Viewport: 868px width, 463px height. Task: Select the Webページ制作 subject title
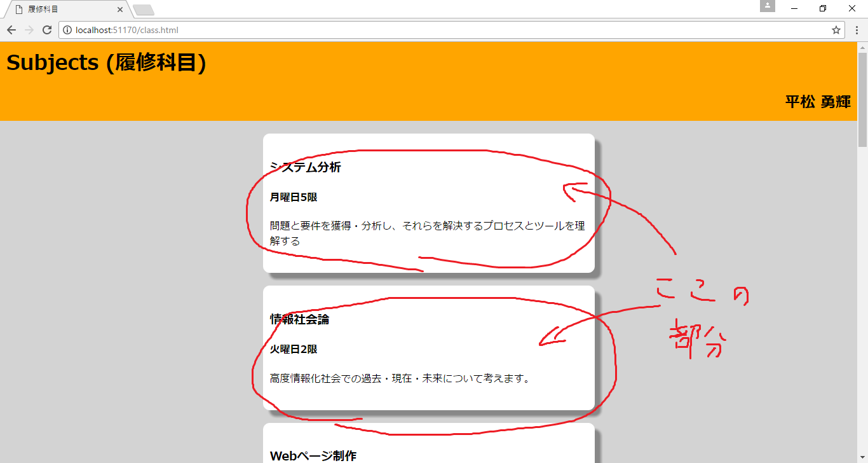(x=314, y=455)
